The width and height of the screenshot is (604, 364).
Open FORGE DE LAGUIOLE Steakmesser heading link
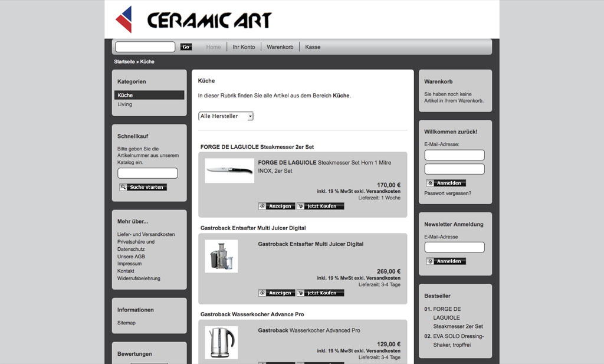click(257, 147)
